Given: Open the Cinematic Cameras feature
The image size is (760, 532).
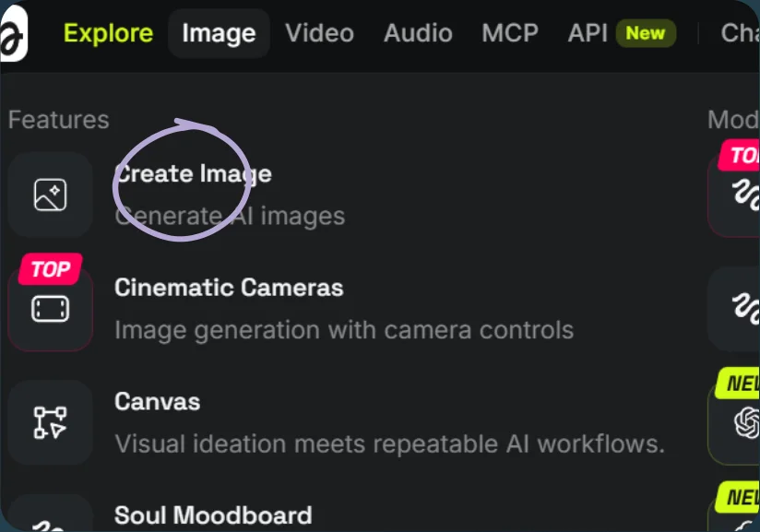Looking at the screenshot, I should point(229,288).
